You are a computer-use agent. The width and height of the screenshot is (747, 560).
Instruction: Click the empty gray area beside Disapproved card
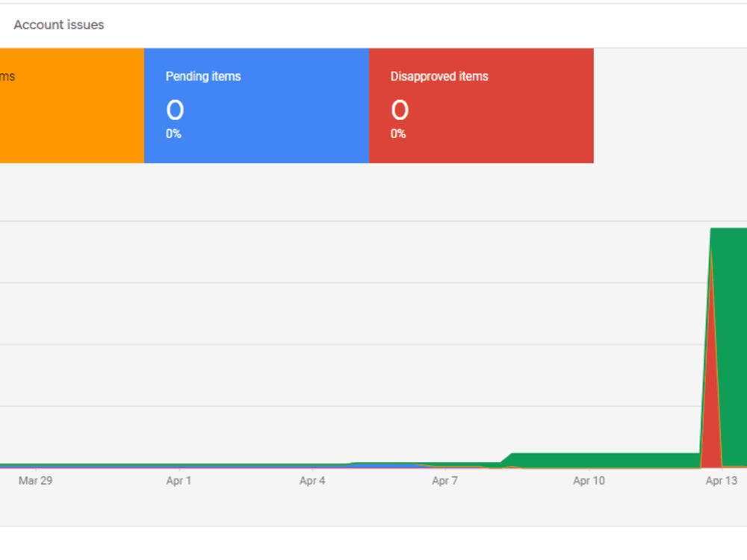pos(670,106)
